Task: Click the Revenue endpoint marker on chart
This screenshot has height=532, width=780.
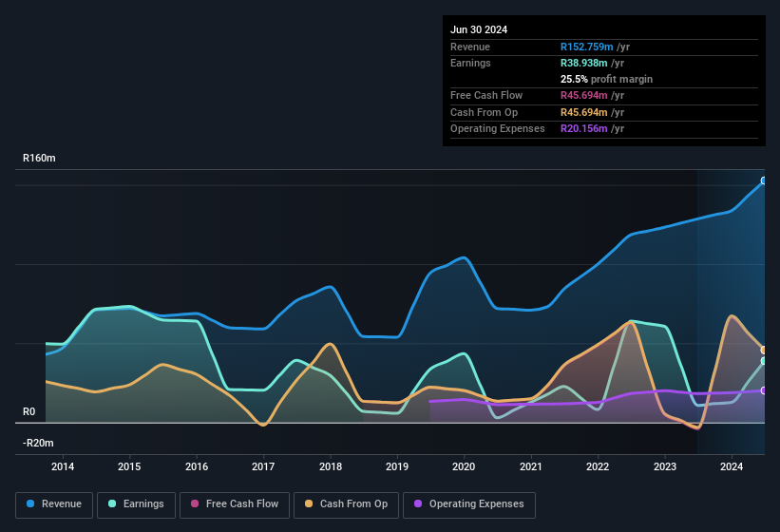Action: click(x=764, y=180)
